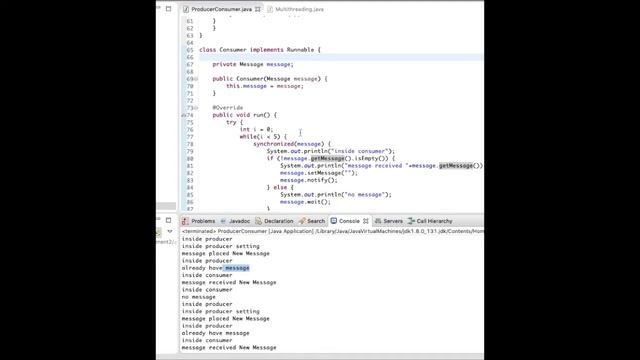Click 'message.wait();' line

pyautogui.click(x=305, y=202)
